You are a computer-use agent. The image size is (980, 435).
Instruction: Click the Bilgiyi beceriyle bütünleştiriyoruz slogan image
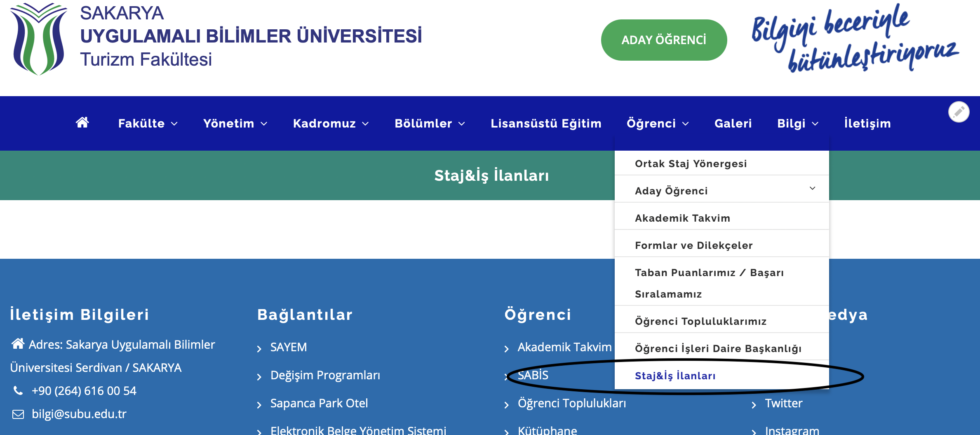click(855, 38)
